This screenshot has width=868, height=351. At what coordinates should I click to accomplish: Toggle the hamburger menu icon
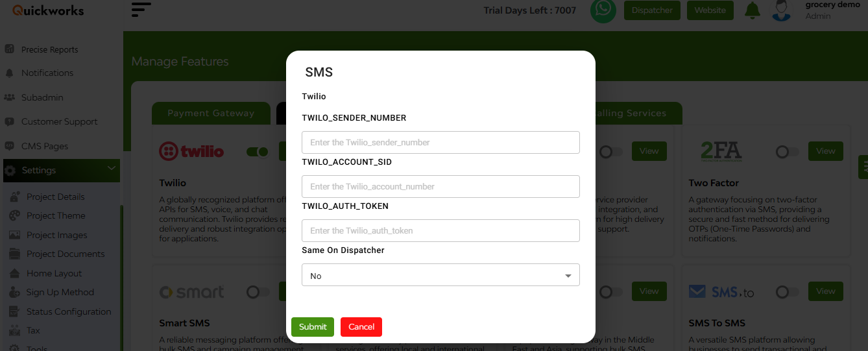pyautogui.click(x=141, y=10)
